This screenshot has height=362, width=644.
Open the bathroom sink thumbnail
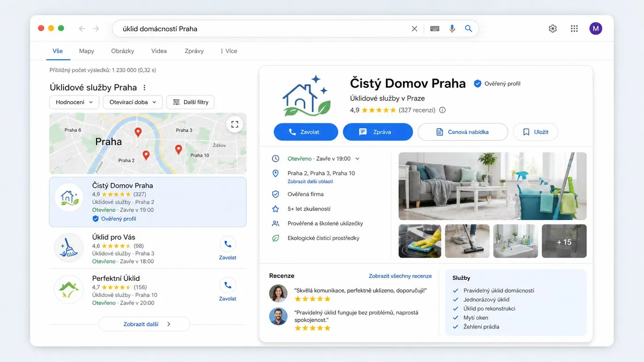point(515,241)
